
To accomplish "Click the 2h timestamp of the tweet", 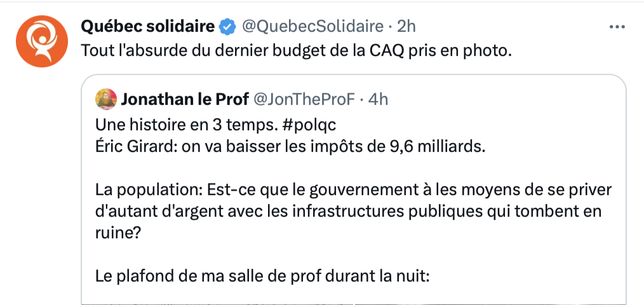I will pos(406,27).
